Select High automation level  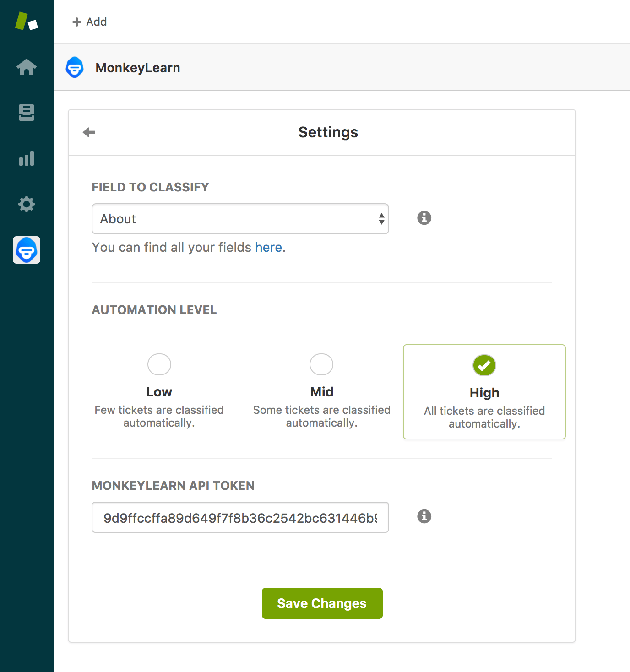484,366
